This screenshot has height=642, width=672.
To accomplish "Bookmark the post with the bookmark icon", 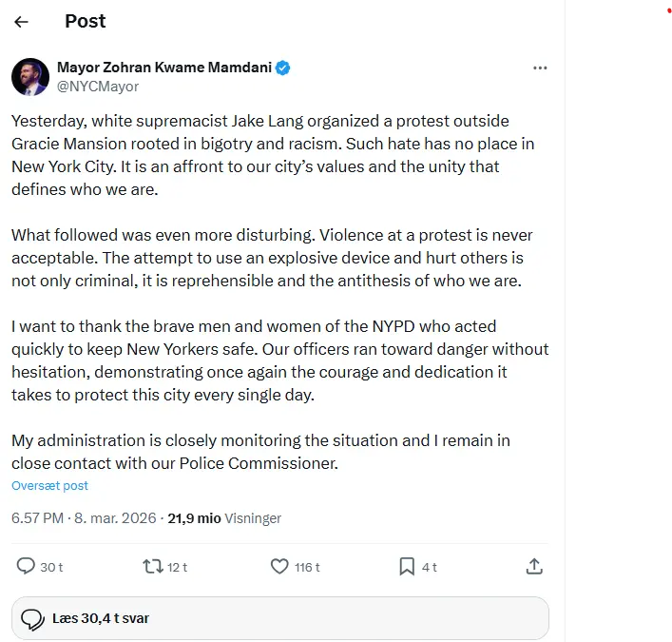I will 407,566.
